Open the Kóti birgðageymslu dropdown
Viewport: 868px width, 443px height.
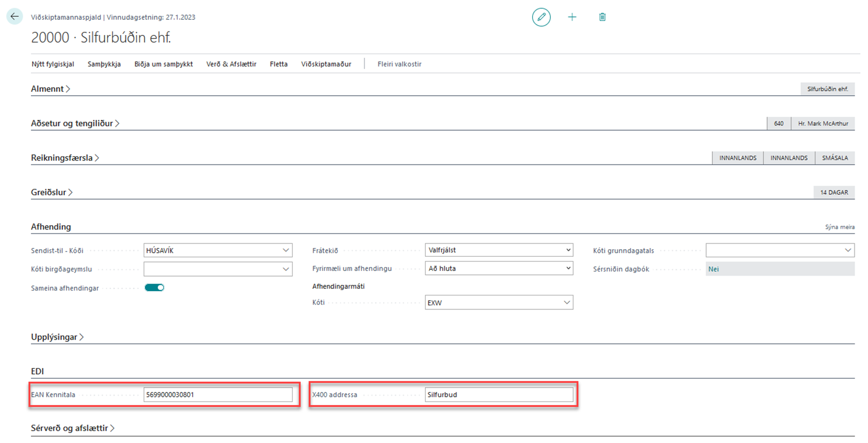click(x=286, y=269)
